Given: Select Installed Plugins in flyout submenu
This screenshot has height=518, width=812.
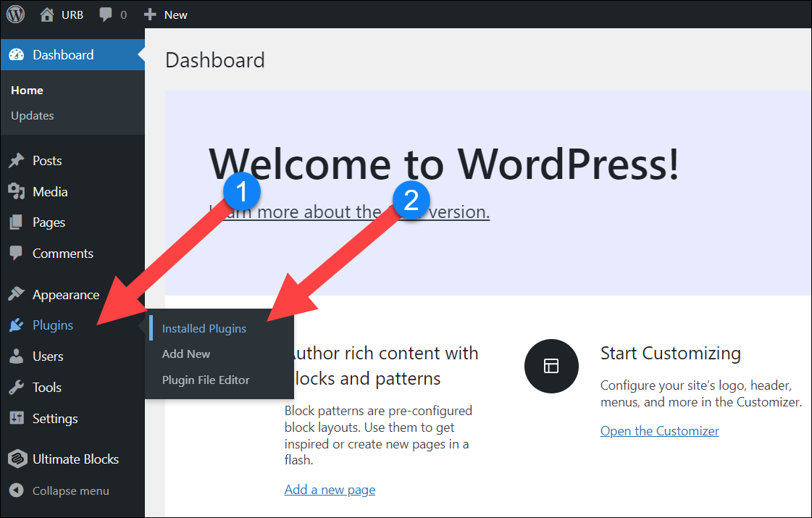Looking at the screenshot, I should 204,328.
